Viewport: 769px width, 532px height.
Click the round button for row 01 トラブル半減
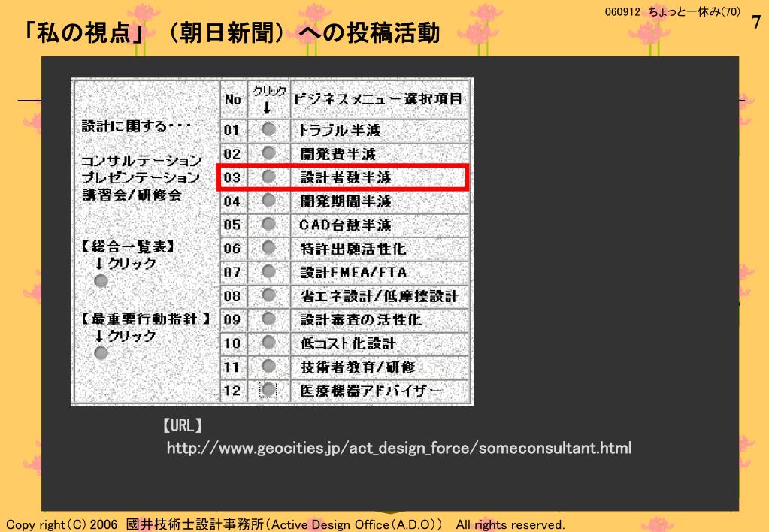point(268,129)
